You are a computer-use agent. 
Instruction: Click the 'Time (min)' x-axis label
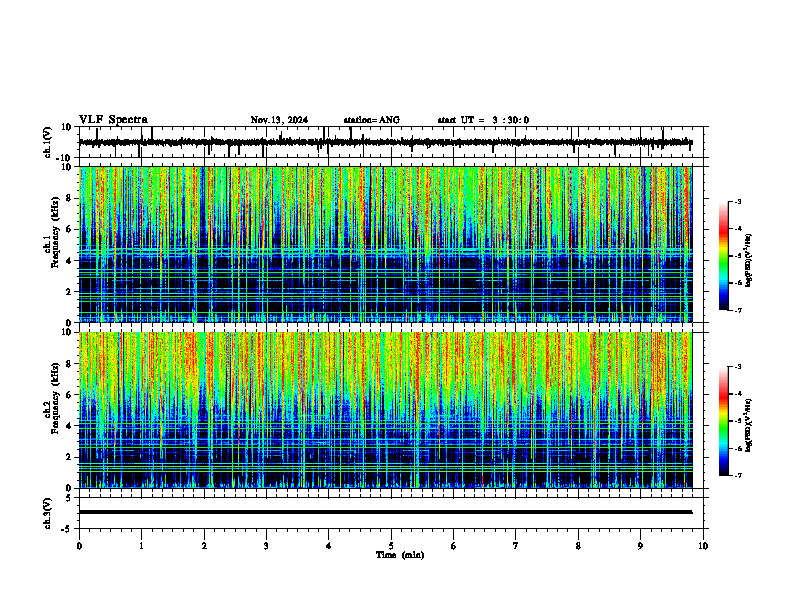coord(400,555)
